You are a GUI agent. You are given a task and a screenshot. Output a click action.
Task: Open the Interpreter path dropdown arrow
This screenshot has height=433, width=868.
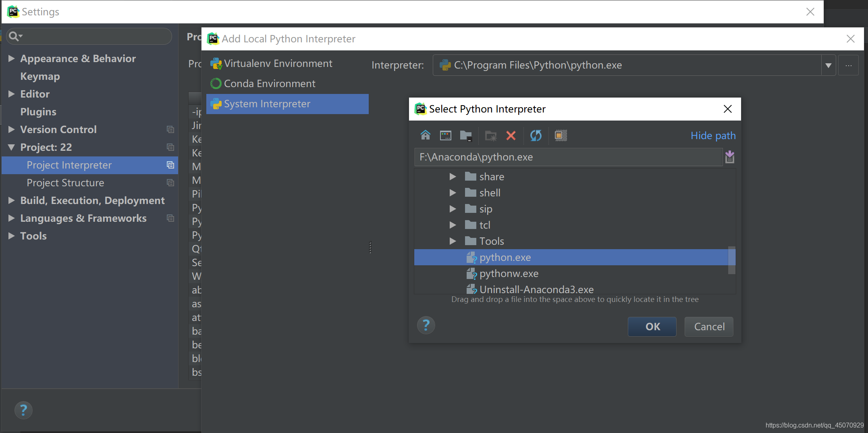[829, 65]
